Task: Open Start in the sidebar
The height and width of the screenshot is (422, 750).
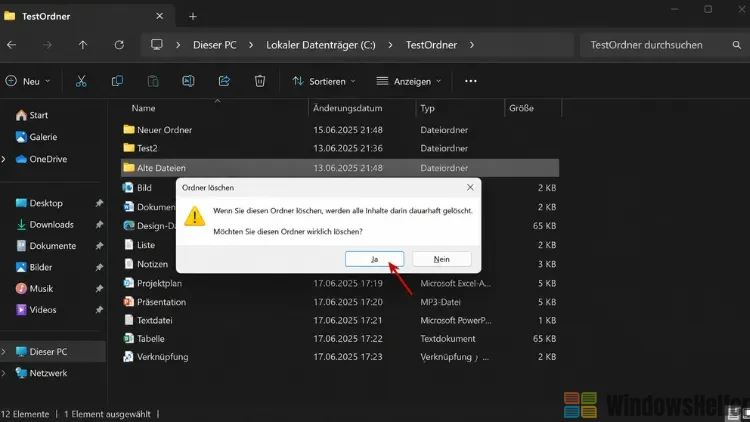Action: pyautogui.click(x=32, y=115)
